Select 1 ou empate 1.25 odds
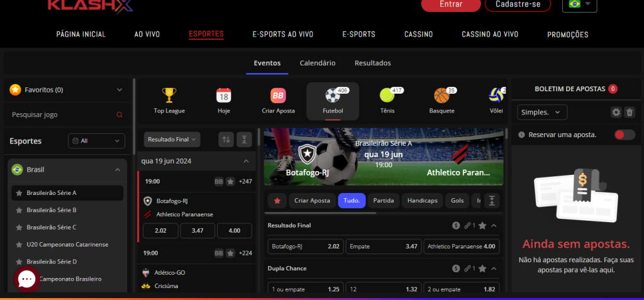Viewport: 644px width, 300px height. point(306,287)
